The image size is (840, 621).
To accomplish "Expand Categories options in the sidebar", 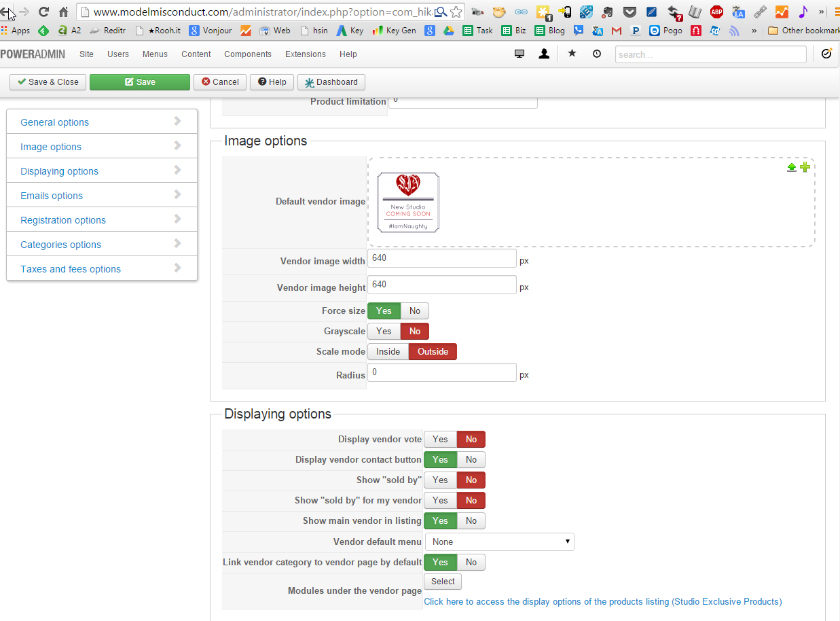I will (102, 244).
